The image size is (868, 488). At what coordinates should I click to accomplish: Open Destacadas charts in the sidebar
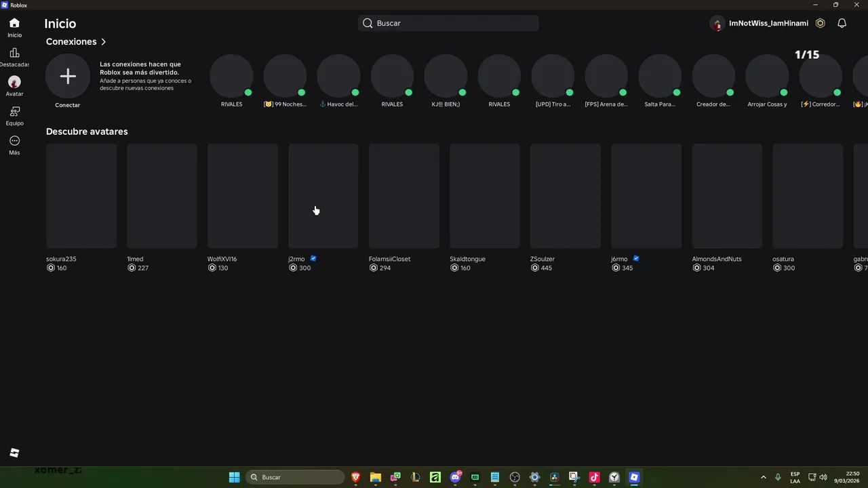tap(14, 57)
